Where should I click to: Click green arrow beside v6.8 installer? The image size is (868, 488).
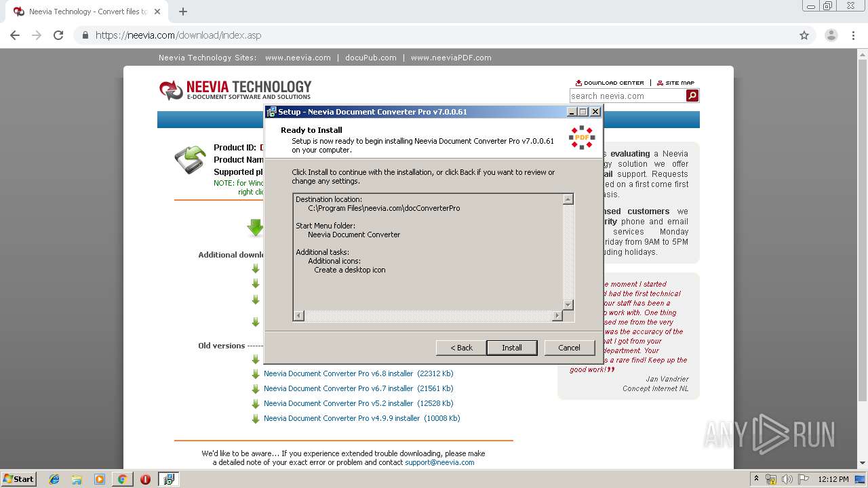point(256,374)
